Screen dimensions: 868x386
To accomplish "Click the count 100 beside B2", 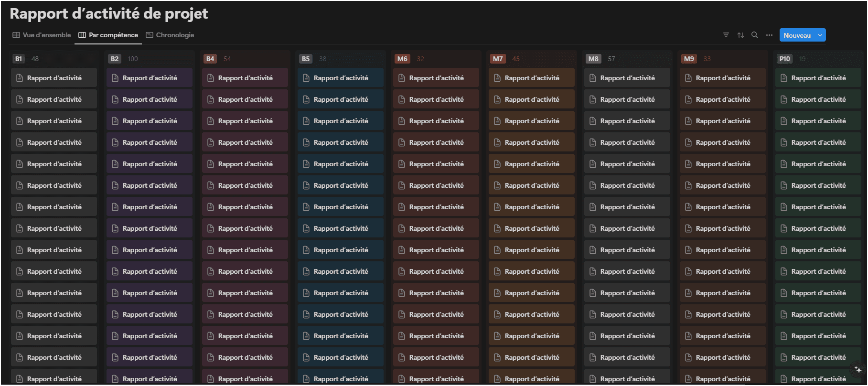I will [x=133, y=59].
